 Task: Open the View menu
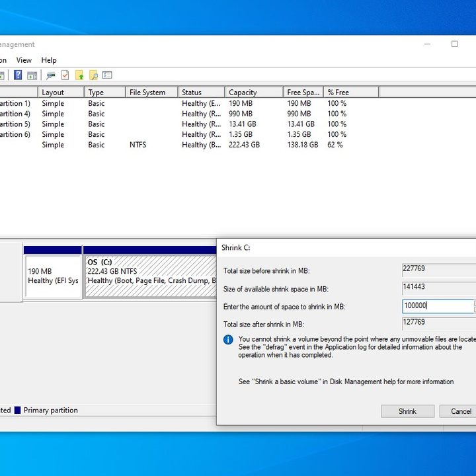(x=24, y=60)
